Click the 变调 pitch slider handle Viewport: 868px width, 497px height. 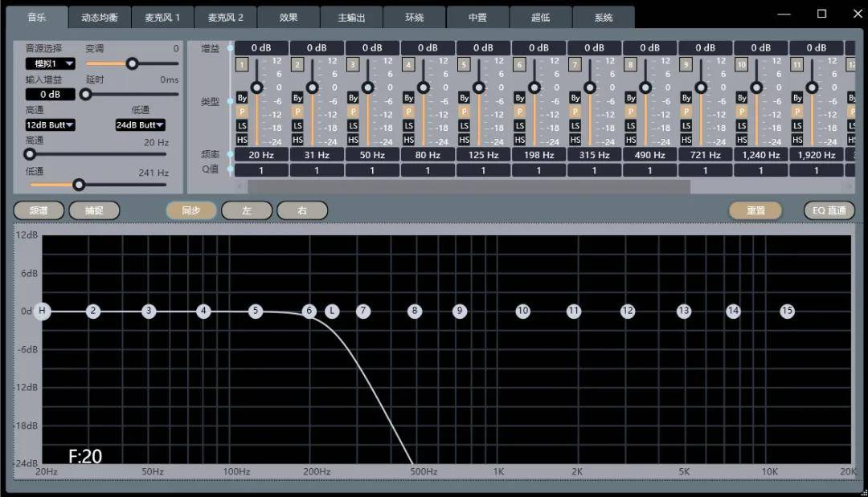point(132,63)
